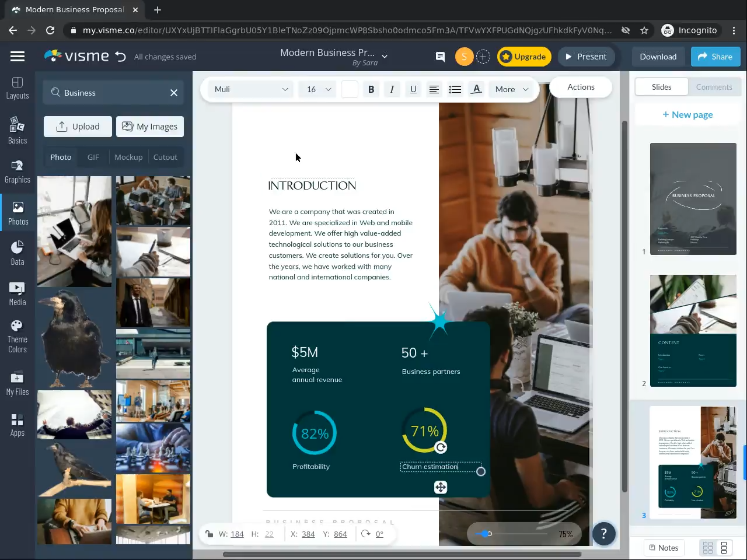Reload the browser page
Image resolution: width=747 pixels, height=560 pixels.
[50, 30]
